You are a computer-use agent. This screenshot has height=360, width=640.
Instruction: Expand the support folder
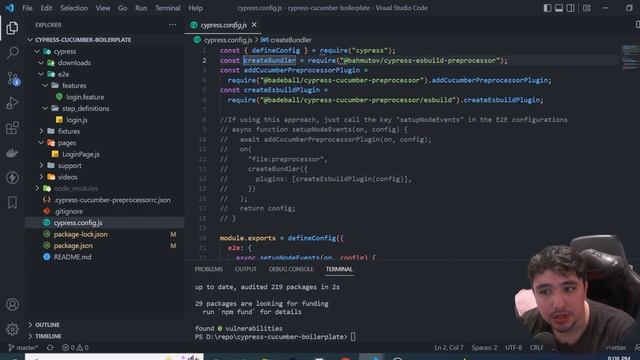(x=41, y=166)
